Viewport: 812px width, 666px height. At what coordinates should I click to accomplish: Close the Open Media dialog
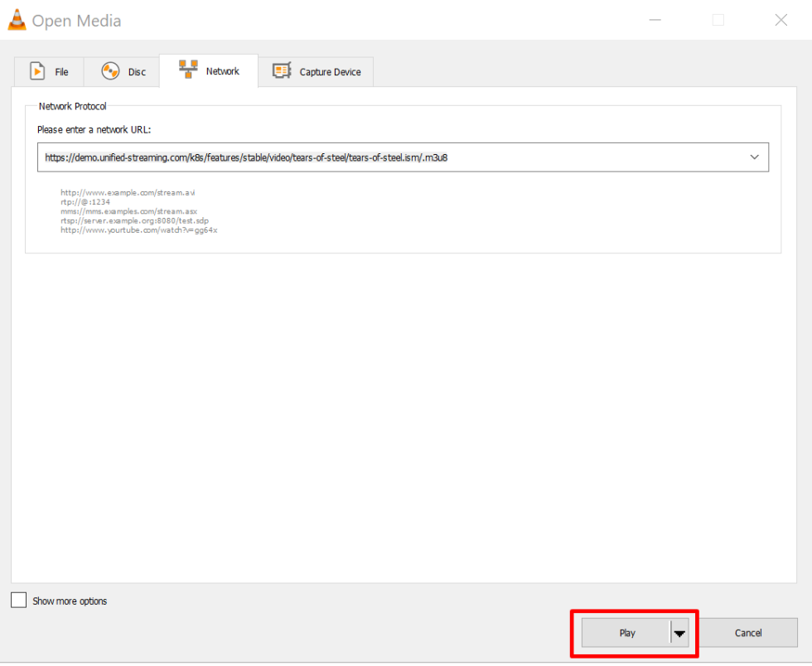click(781, 19)
